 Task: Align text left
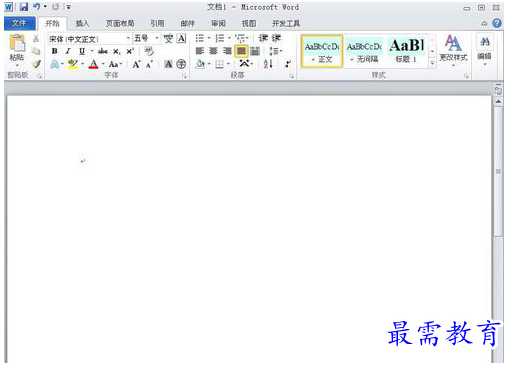(200, 51)
